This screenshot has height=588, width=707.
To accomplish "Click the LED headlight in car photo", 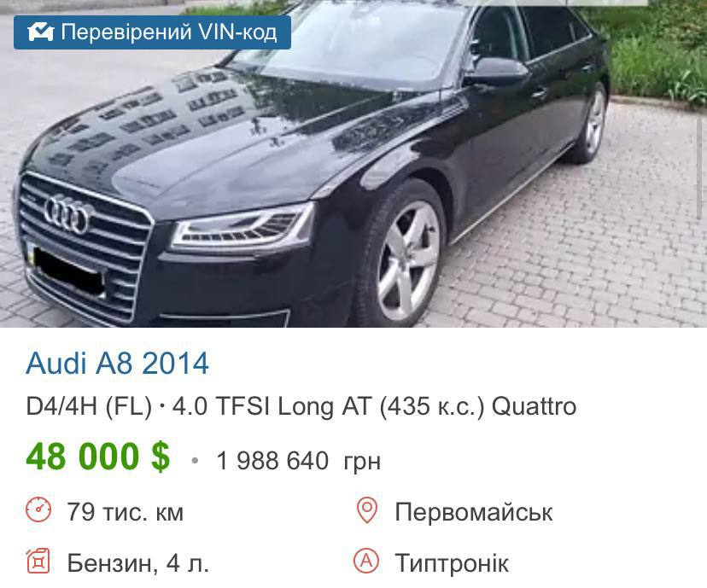I will (243, 228).
